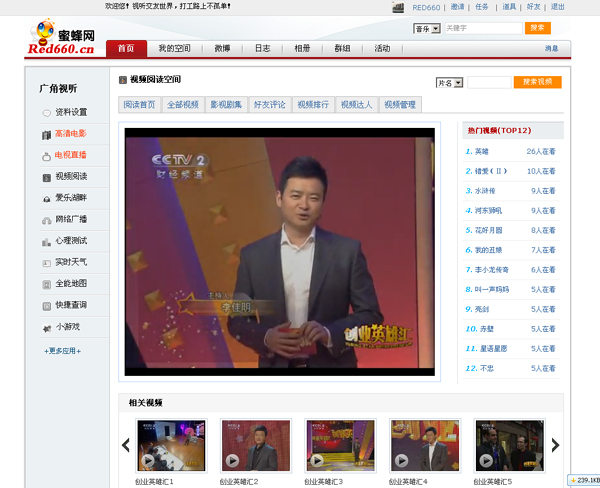The image size is (600, 488).
Task: Switch to the 影视剧集 tab
Action: pyautogui.click(x=226, y=105)
